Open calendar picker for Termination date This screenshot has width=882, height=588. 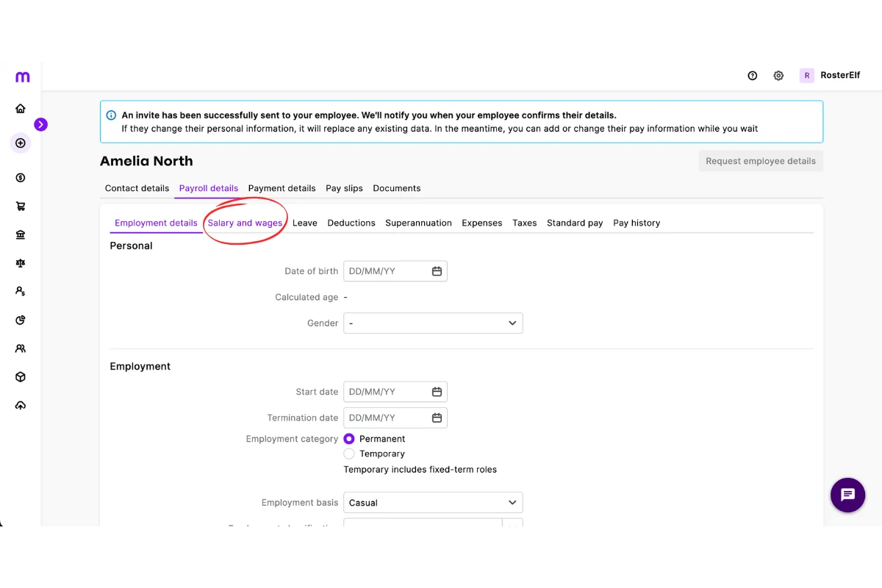coord(437,417)
